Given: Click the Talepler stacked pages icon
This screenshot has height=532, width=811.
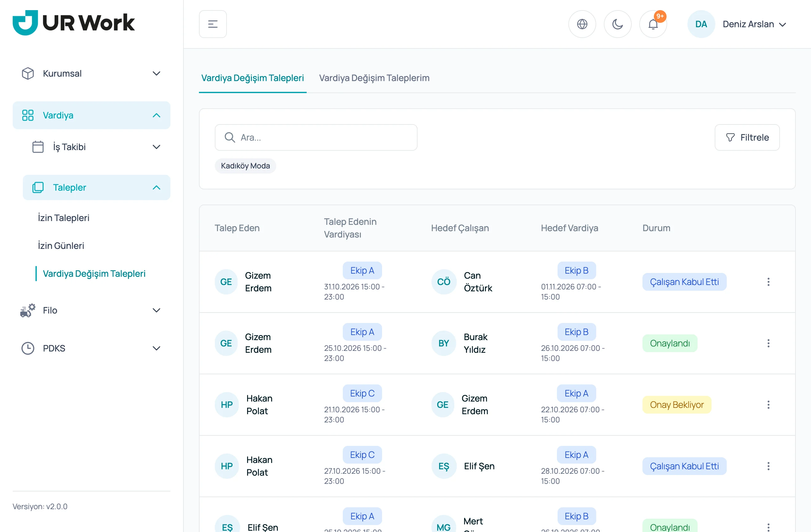Looking at the screenshot, I should (x=38, y=187).
